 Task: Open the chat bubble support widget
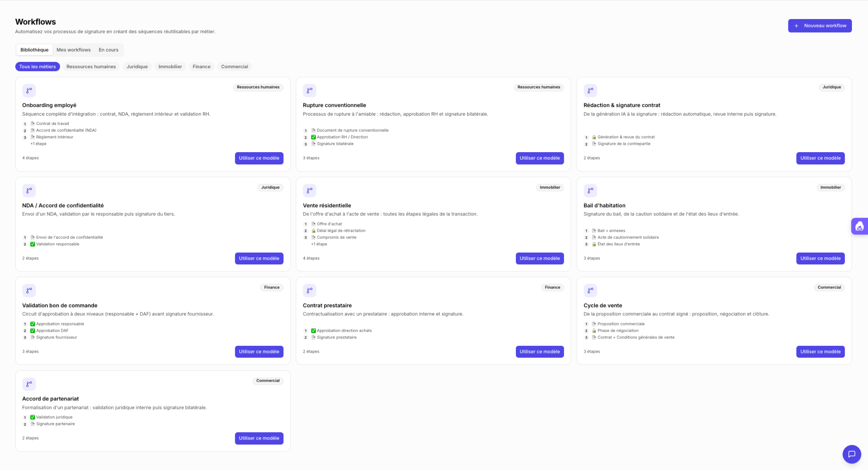point(851,454)
